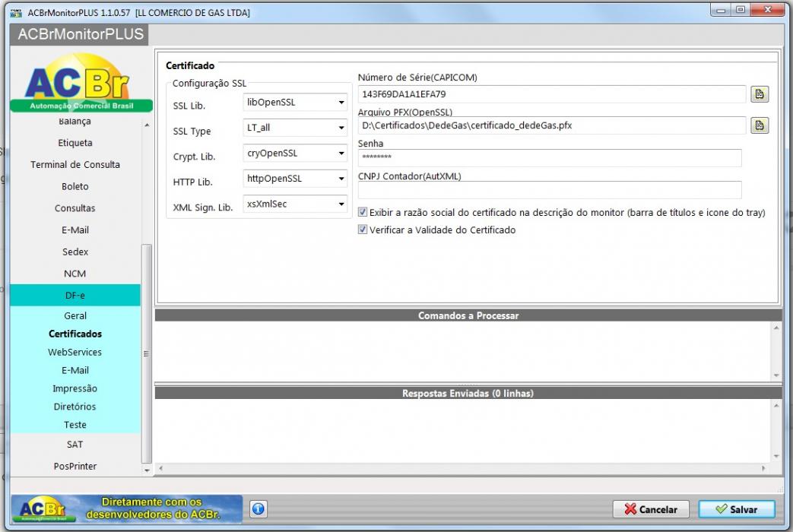Close the ACBrMonitorPLUS window
793x532 pixels.
point(767,10)
